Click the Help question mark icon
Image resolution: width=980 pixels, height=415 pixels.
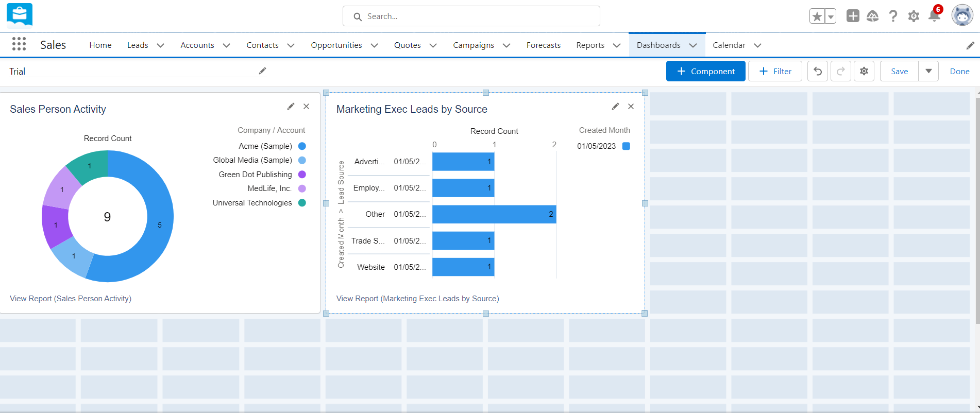point(893,16)
